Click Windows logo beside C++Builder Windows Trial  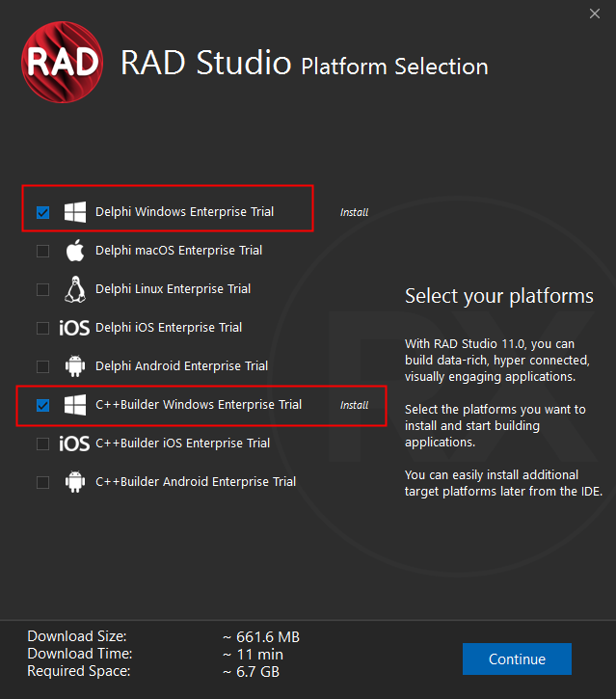75,405
